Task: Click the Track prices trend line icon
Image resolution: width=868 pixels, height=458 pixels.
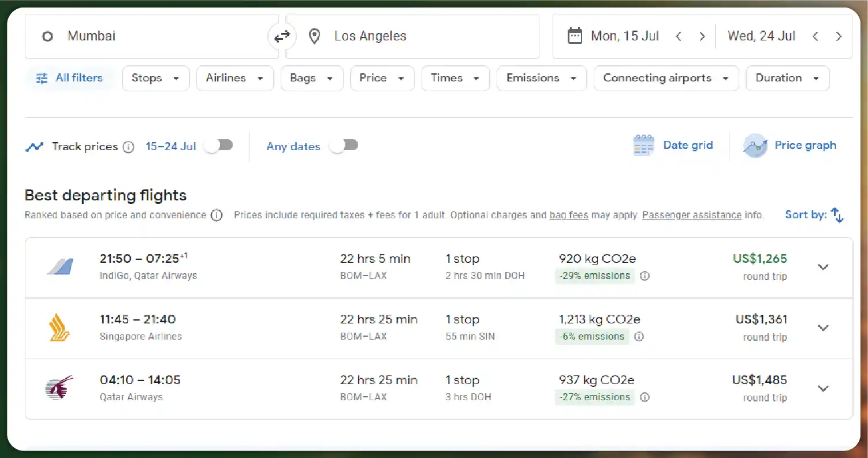Action: tap(34, 147)
